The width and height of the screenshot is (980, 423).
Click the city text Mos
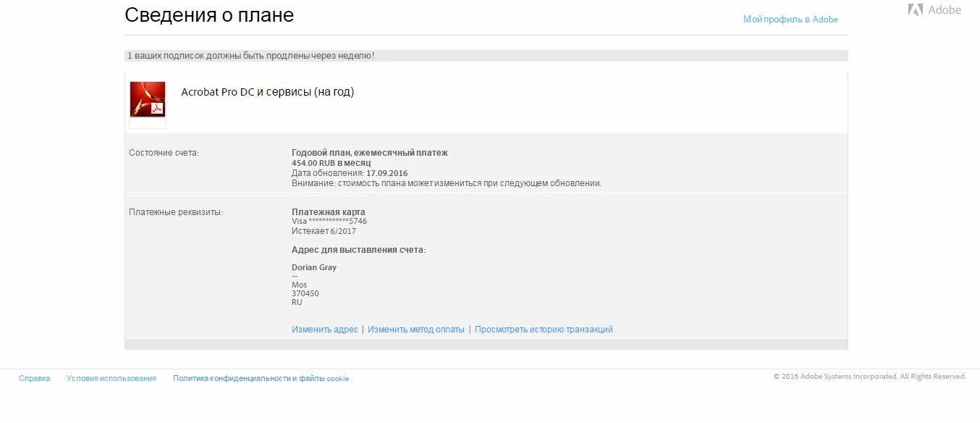pyautogui.click(x=300, y=285)
